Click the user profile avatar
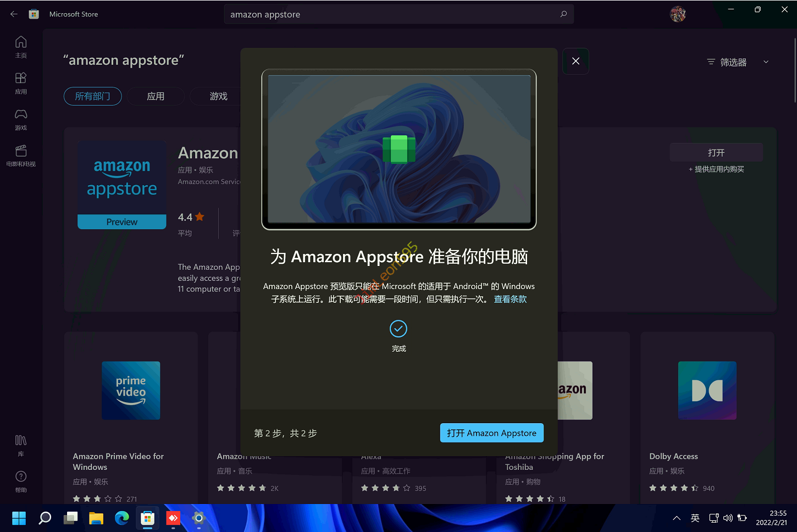The width and height of the screenshot is (797, 532). point(678,14)
